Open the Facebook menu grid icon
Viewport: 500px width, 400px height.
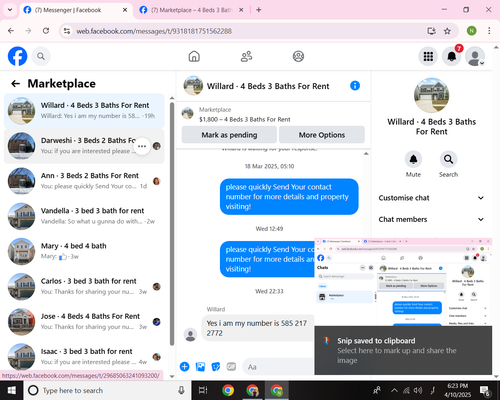pos(428,56)
